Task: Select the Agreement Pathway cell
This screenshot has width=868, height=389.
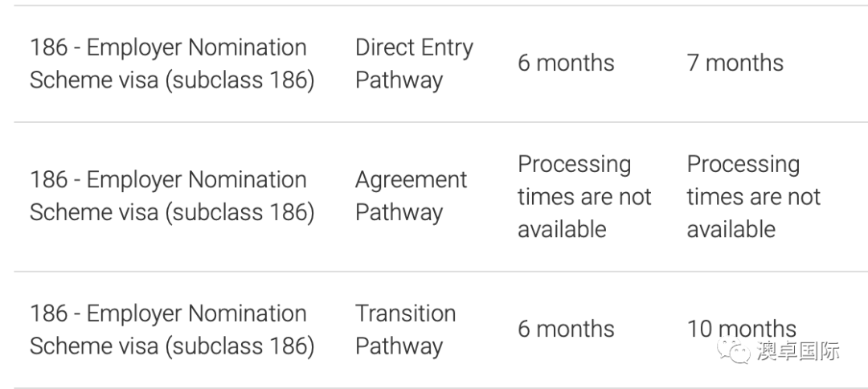Action: pyautogui.click(x=411, y=196)
